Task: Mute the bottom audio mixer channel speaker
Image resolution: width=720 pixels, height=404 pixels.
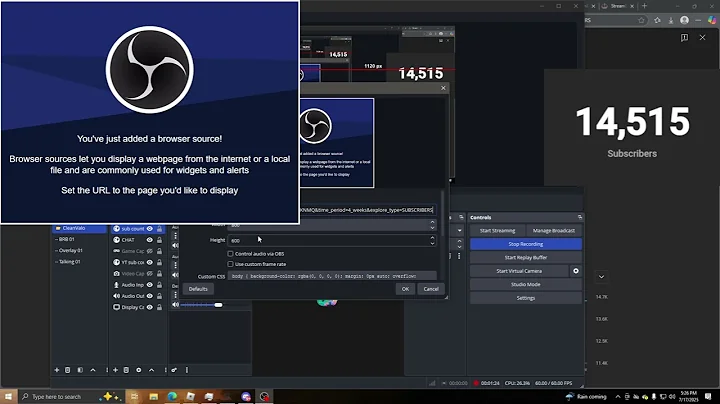Action: pyautogui.click(x=175, y=305)
